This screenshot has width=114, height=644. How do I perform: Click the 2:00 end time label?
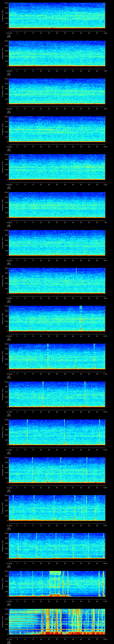pyautogui.click(x=105, y=33)
